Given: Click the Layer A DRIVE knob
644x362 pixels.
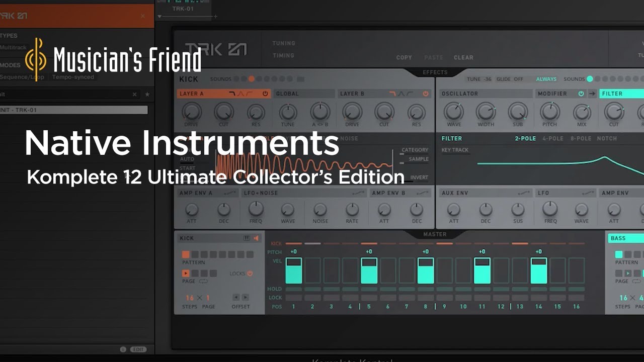Looking at the screenshot, I should [191, 112].
